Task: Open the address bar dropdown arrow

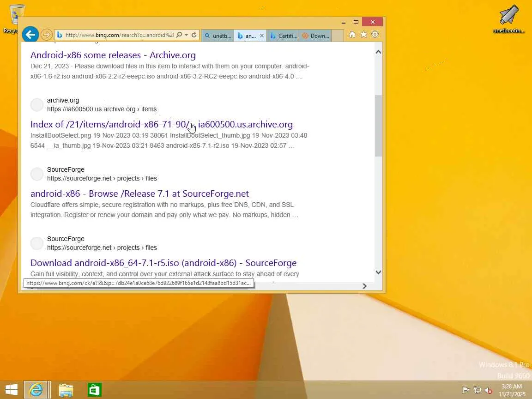Action: tap(186, 35)
